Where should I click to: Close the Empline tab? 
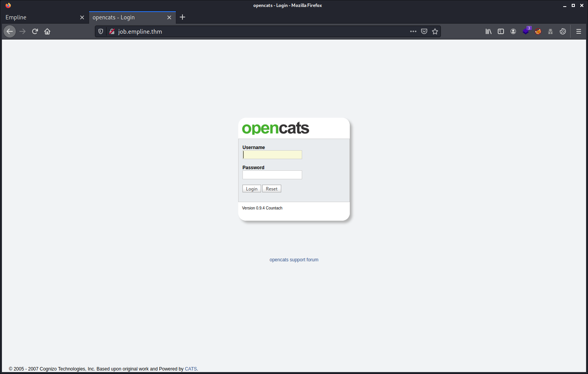coord(82,17)
